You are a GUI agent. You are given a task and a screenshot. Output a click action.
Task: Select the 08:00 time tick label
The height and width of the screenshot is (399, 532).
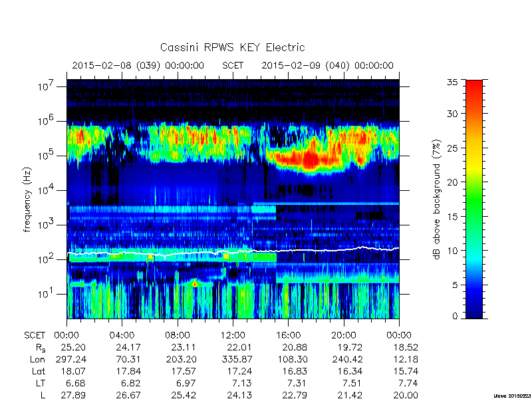coord(178,336)
